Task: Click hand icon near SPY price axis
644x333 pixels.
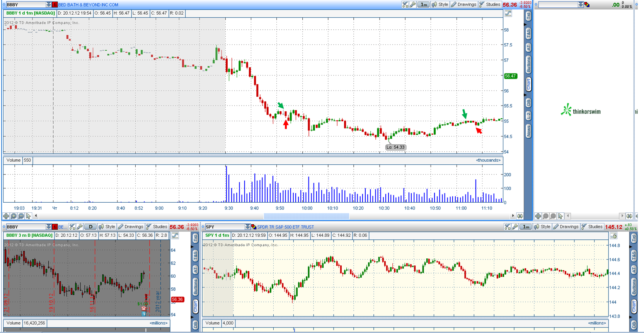Action: (x=614, y=235)
